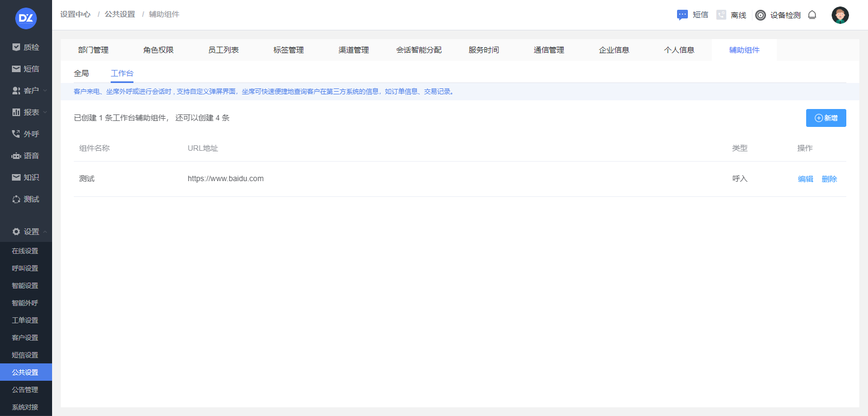This screenshot has height=416, width=868.
Task: Click the DZ logo icon
Action: [26, 18]
